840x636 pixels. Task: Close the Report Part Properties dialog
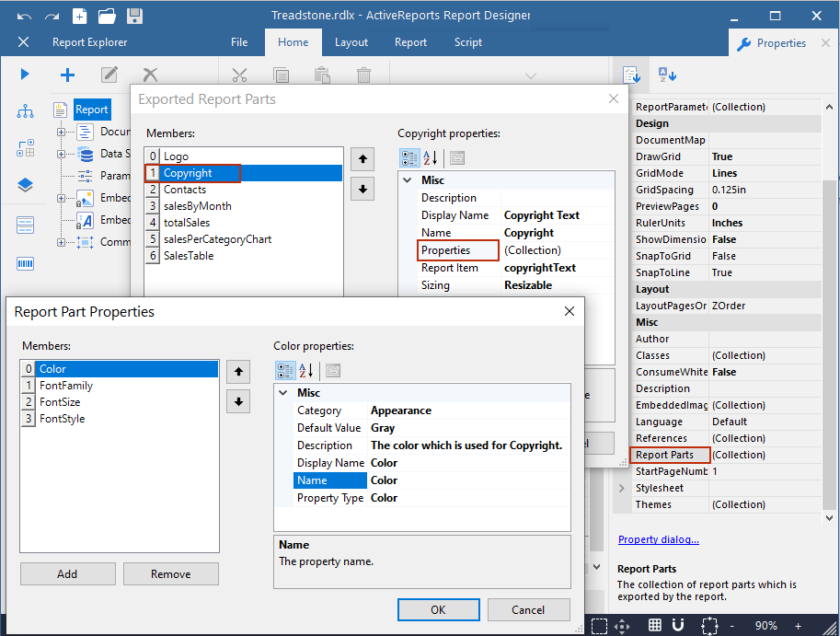click(x=570, y=311)
